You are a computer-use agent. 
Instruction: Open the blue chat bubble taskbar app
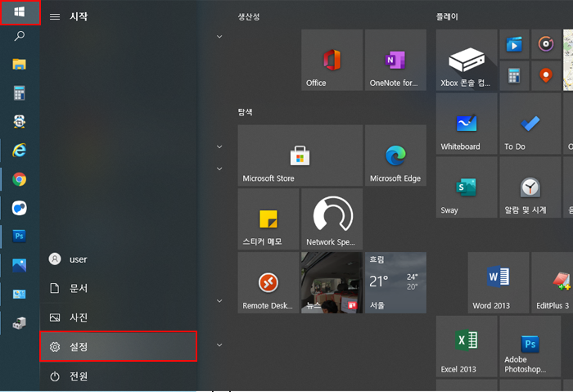click(x=20, y=208)
